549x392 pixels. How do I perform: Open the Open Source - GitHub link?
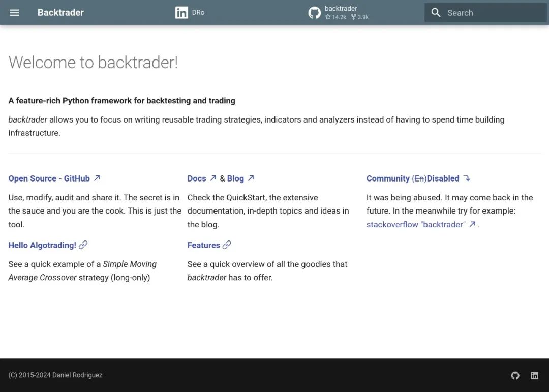tap(49, 178)
